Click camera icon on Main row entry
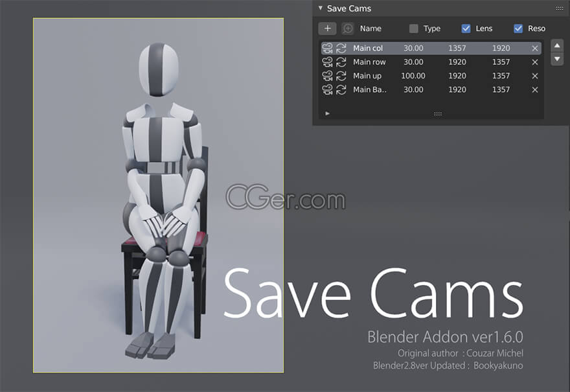The height and width of the screenshot is (392, 570). coord(328,62)
